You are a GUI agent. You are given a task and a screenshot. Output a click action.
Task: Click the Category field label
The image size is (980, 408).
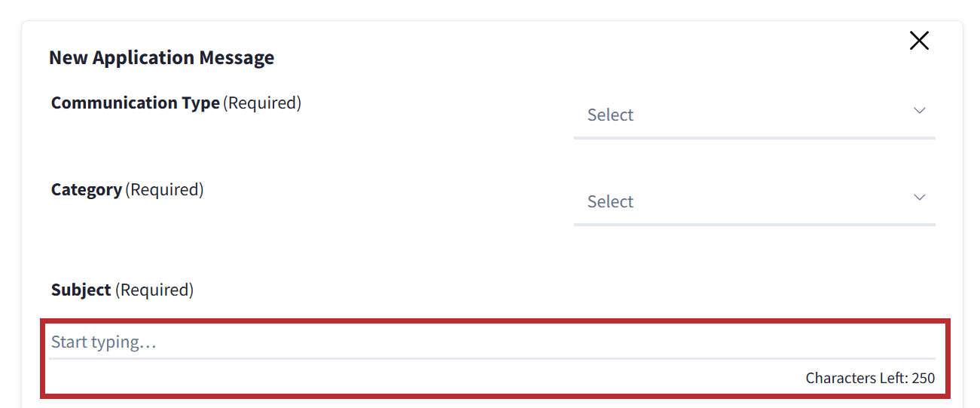(87, 189)
